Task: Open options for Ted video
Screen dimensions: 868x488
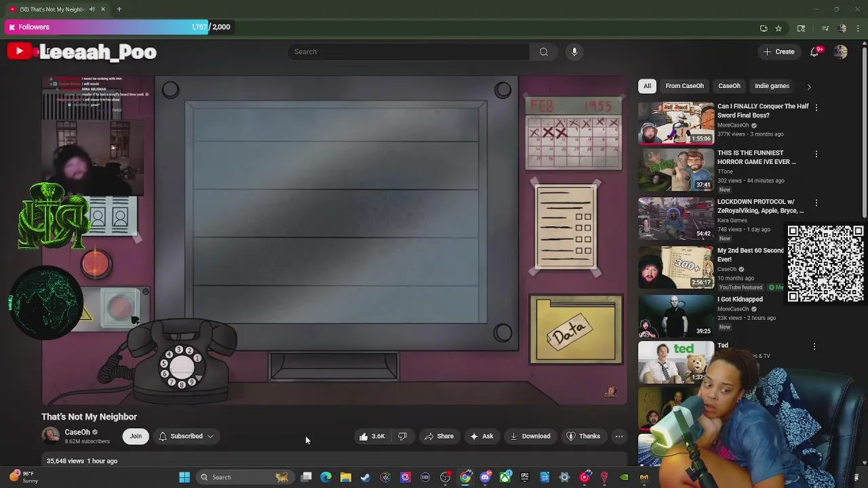Action: point(814,346)
